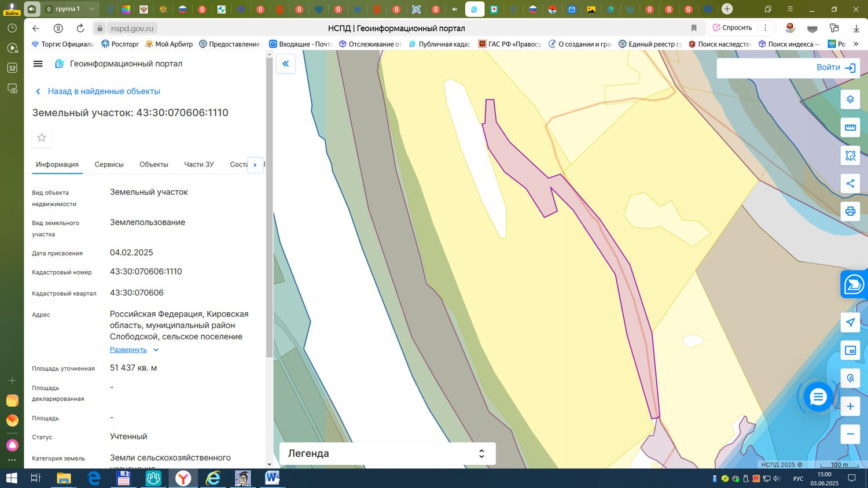The height and width of the screenshot is (488, 868).
Task: Locate my position on map
Action: (x=850, y=323)
